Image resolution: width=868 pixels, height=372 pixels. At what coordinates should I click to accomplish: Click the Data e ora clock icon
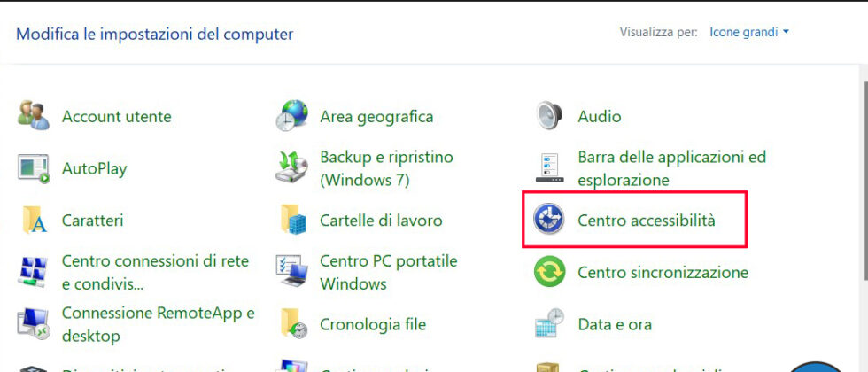(550, 325)
